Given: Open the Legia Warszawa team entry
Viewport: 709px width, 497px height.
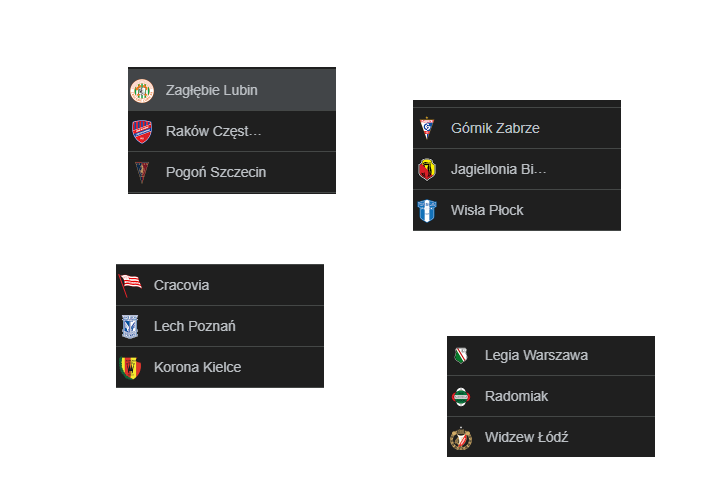Looking at the screenshot, I should pyautogui.click(x=536, y=355).
